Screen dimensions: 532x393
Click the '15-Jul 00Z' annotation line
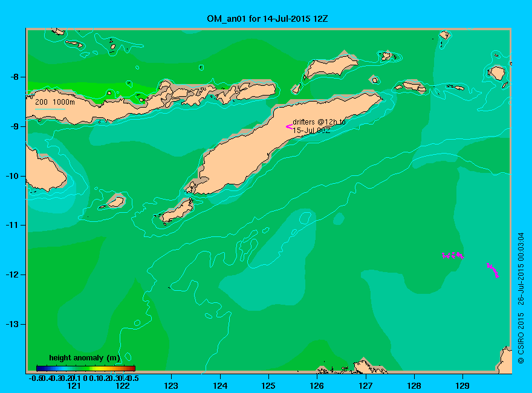[x=311, y=131]
